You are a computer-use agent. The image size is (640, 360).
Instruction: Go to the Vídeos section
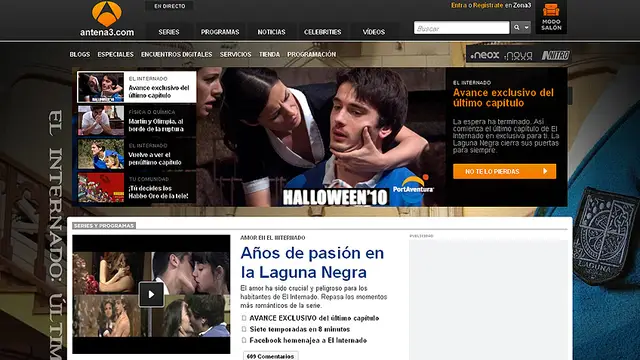click(x=374, y=32)
